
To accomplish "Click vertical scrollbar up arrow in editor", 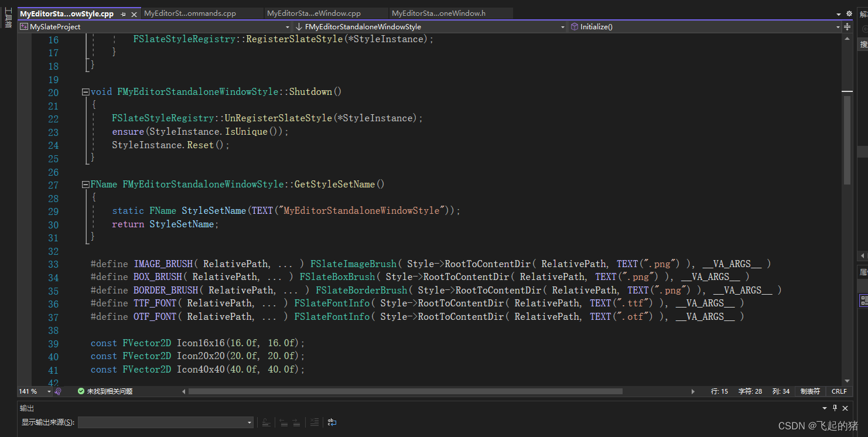I will 847,38.
